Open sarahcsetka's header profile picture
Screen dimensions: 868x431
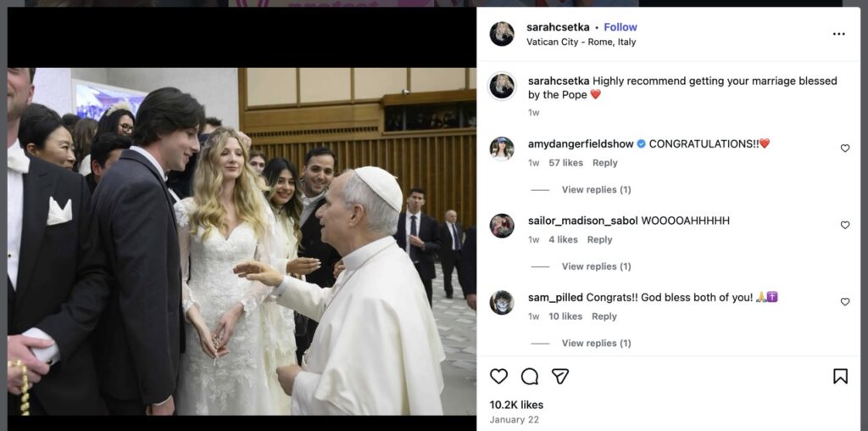point(502,34)
